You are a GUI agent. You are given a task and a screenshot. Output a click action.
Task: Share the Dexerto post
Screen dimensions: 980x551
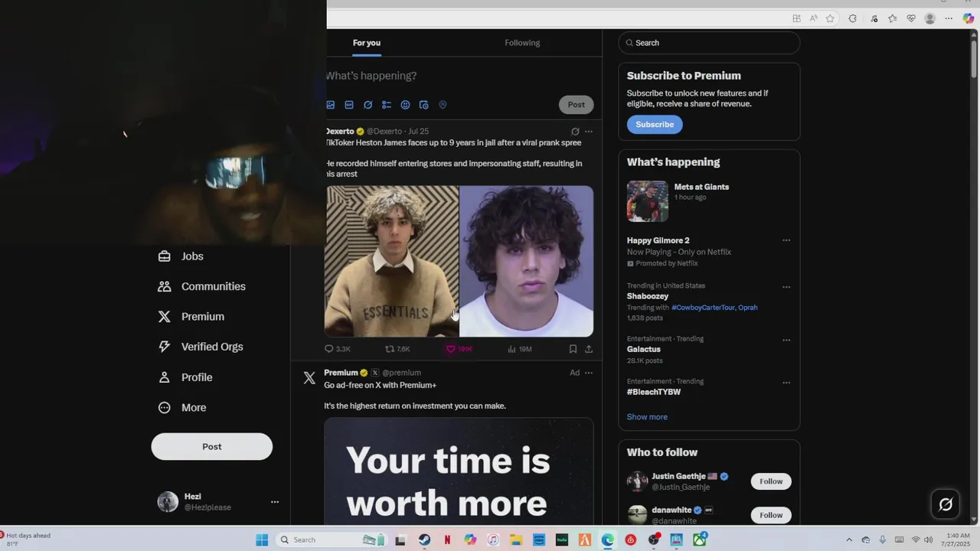tap(589, 349)
